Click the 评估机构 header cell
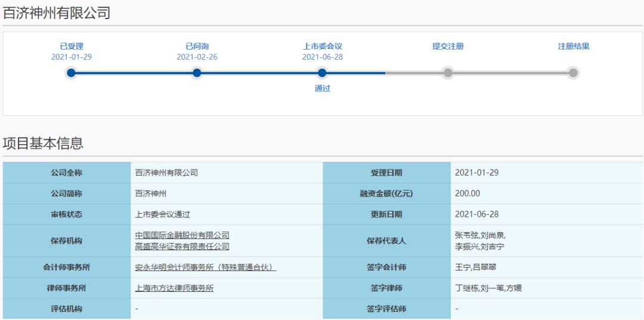The image size is (644, 320). pos(67,309)
